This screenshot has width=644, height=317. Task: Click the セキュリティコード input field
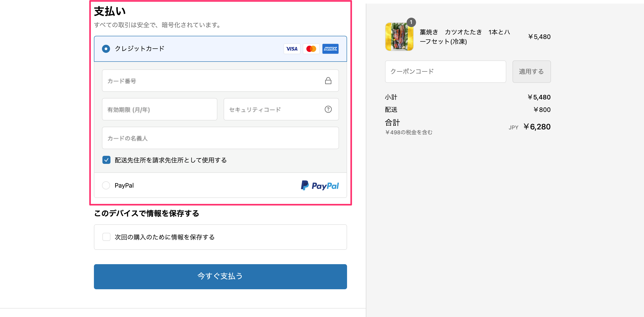(x=274, y=109)
